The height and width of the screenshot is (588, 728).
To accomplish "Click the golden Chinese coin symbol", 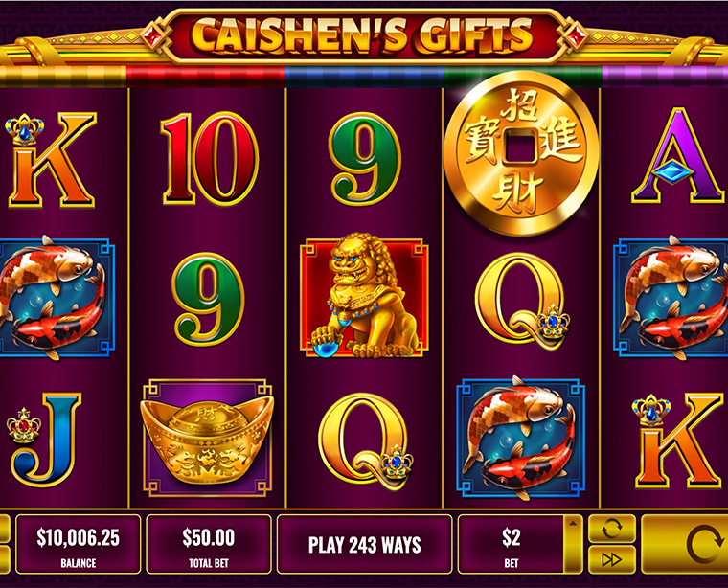I will coord(521,153).
